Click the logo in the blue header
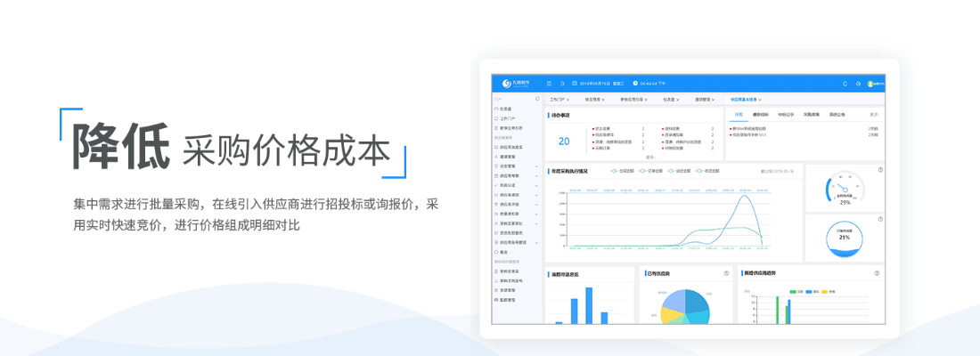 coord(517,83)
